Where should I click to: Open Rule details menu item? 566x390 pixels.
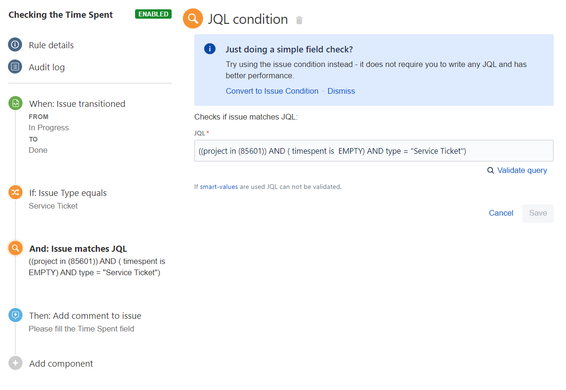point(51,45)
